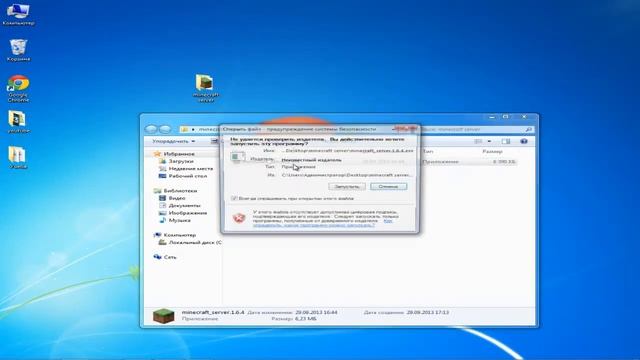Select the desktop folder below the youtube icon
Image resolution: width=640 pixels, height=360 pixels.
click(x=18, y=158)
